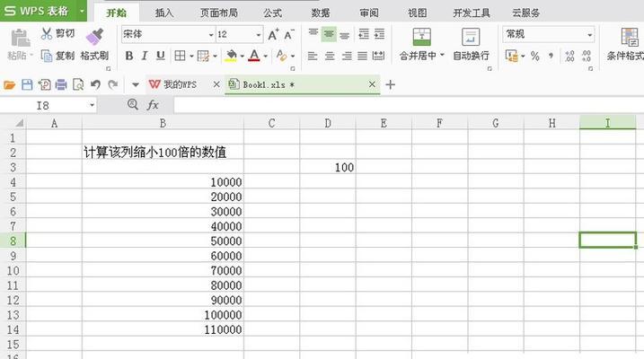This screenshot has height=359, width=644.
Task: Click the percent style icon
Action: pos(534,56)
